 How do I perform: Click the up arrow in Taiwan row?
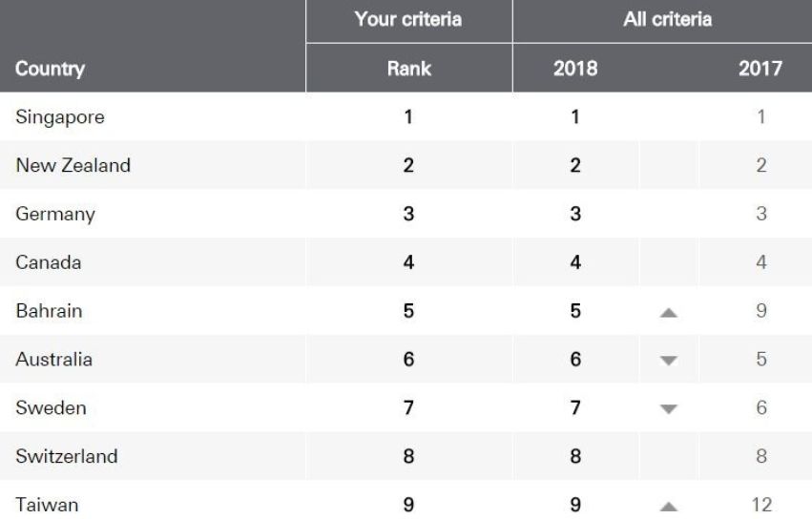coord(669,506)
